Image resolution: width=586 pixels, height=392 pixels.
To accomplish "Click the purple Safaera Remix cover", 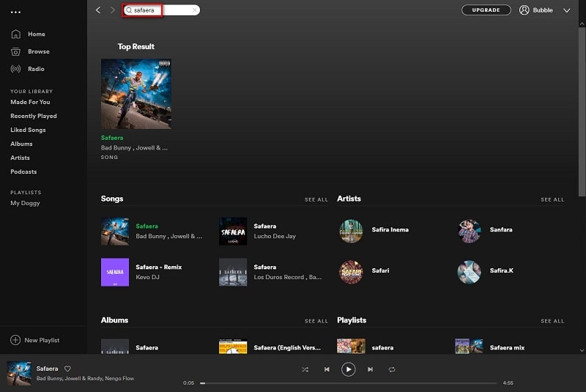I will point(115,272).
